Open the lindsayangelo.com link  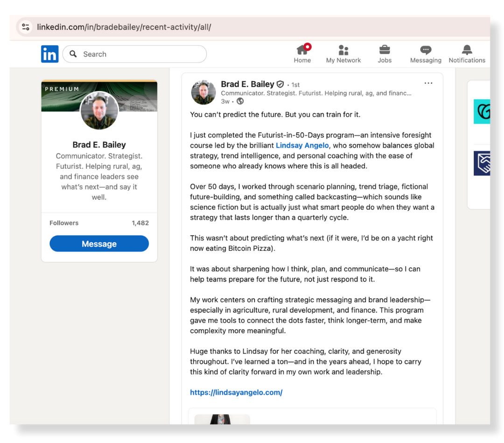tap(236, 392)
